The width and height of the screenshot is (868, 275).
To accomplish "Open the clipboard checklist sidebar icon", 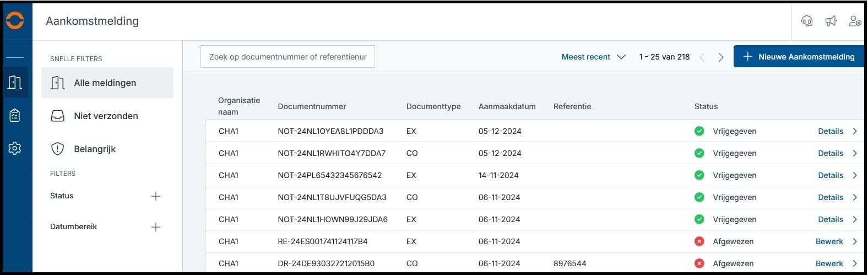I will click(x=15, y=115).
